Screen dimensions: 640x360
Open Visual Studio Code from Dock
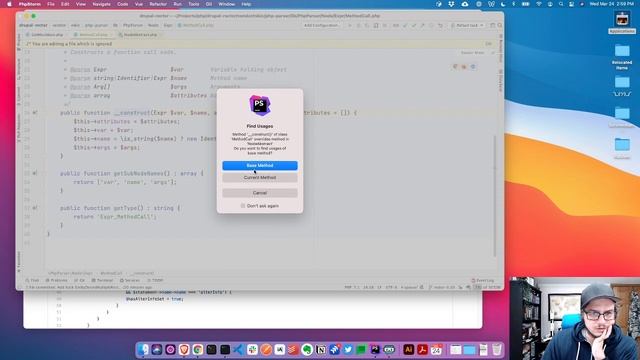point(239,349)
